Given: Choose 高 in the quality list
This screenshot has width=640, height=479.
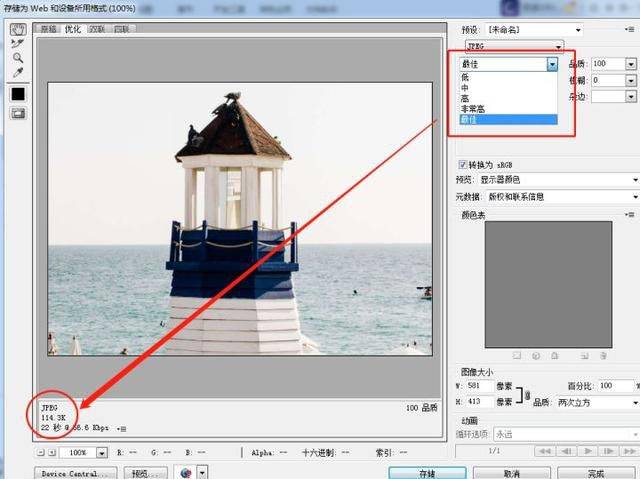Looking at the screenshot, I should (509, 98).
